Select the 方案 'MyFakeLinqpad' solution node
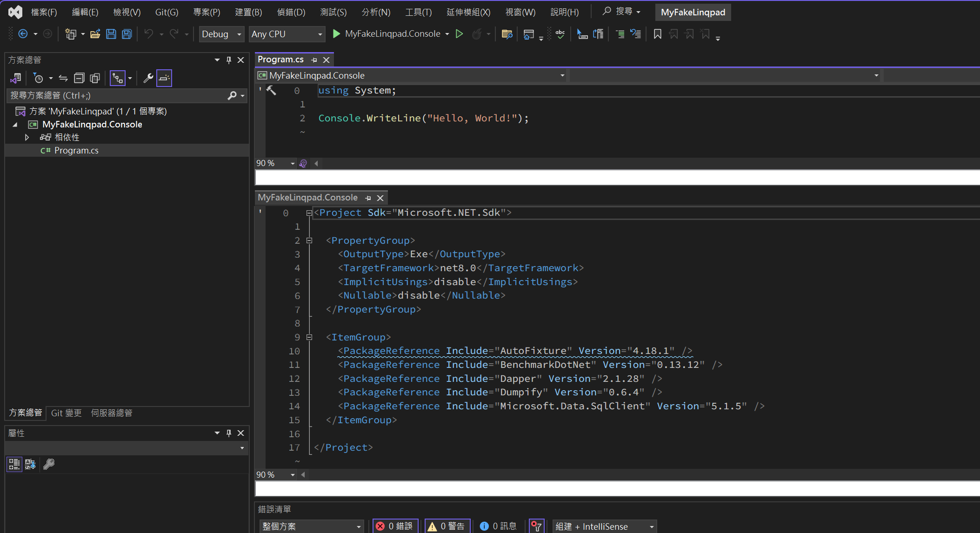The height and width of the screenshot is (533, 980). [x=98, y=111]
